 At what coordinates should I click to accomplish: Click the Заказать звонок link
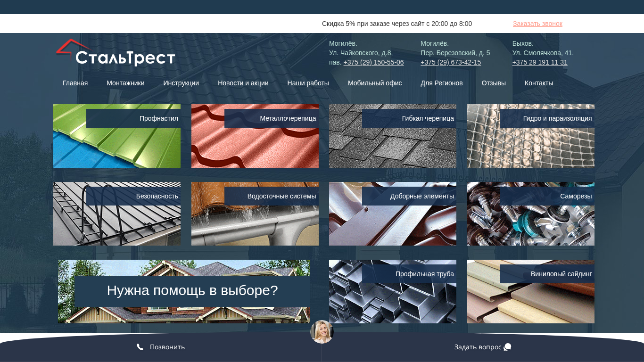(x=537, y=24)
